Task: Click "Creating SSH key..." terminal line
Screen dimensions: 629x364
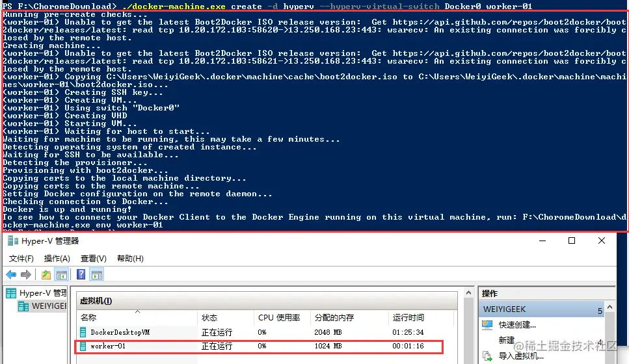Action: (83, 92)
